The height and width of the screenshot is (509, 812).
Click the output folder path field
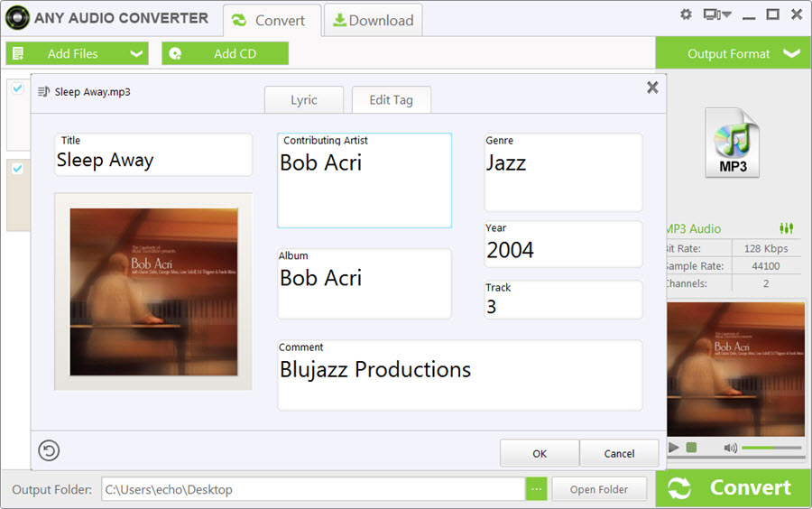[x=313, y=489]
